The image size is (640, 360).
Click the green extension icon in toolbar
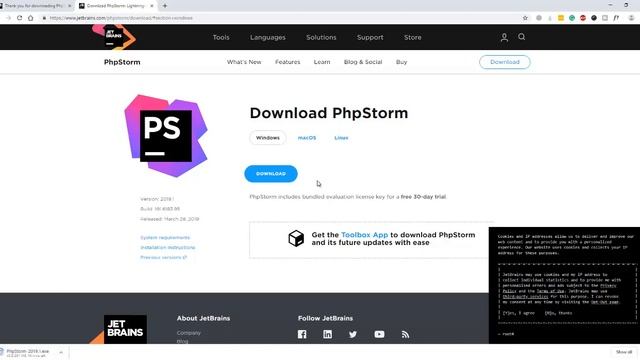pyautogui.click(x=572, y=18)
